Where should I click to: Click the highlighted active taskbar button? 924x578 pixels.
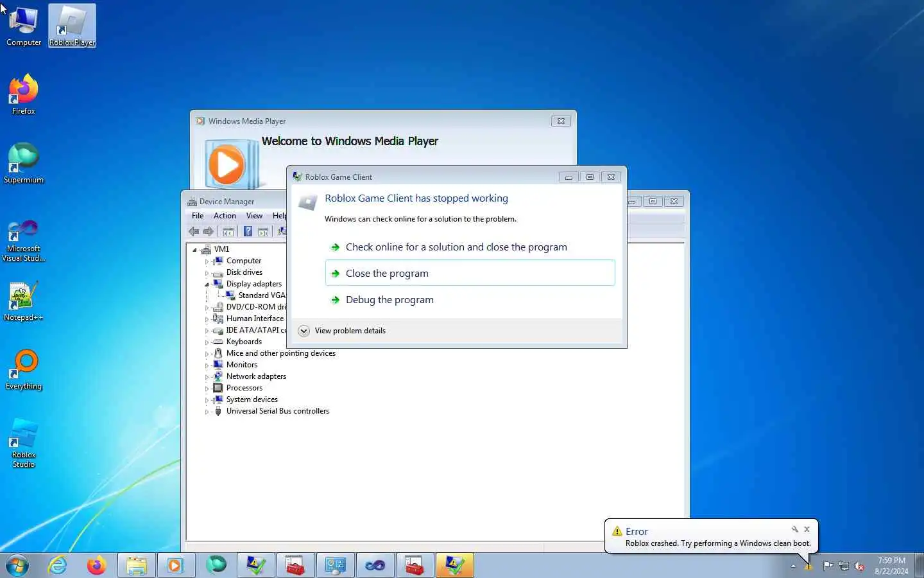pos(454,566)
